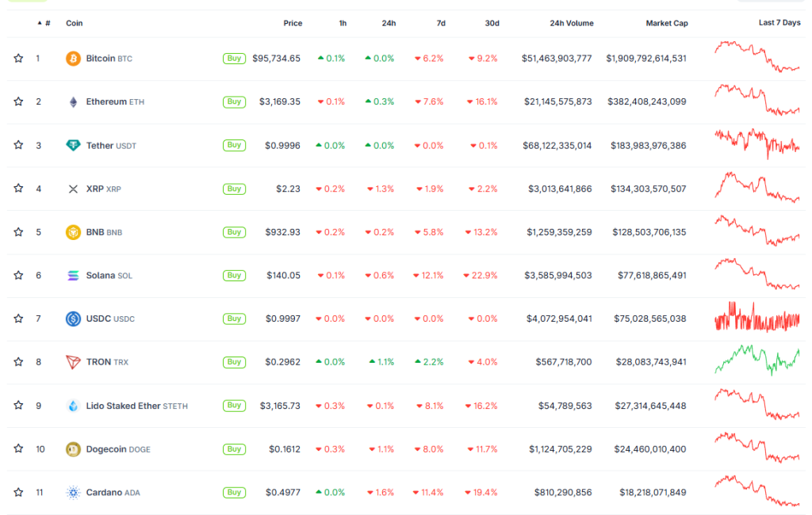
Task: Open the Lido Staked Ether link
Action: click(136, 405)
